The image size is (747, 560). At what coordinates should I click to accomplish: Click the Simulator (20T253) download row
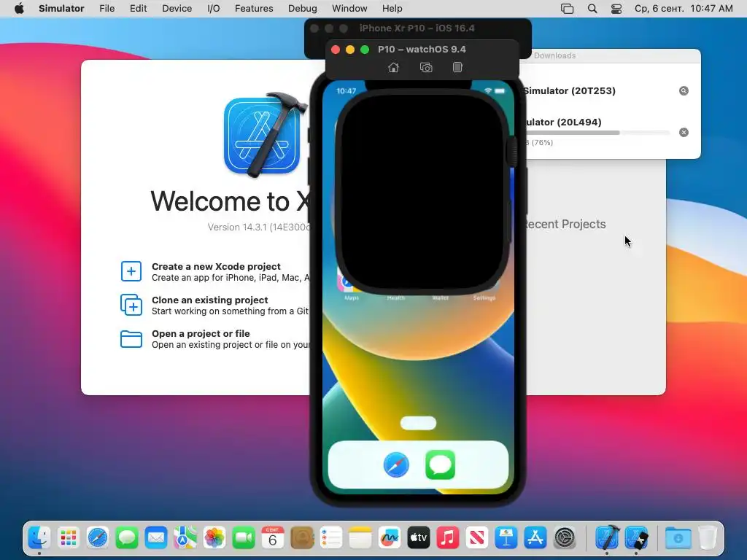(x=610, y=91)
